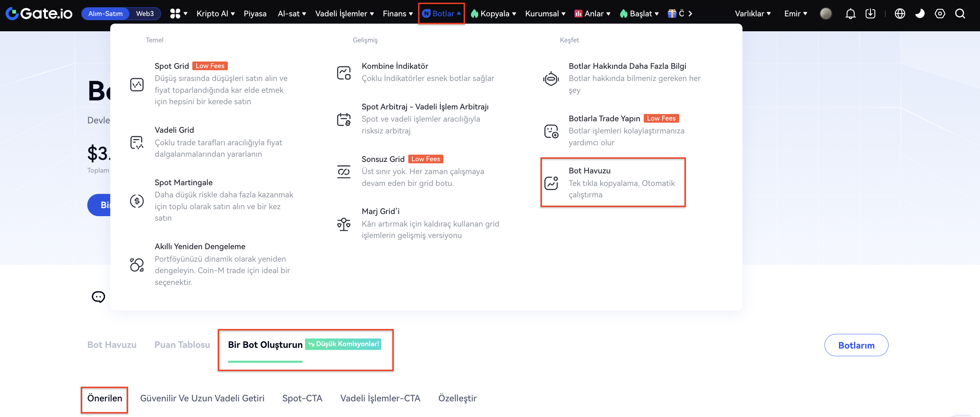Toggle dark mode moon icon
Image resolution: width=980 pixels, height=417 pixels.
point(919,14)
